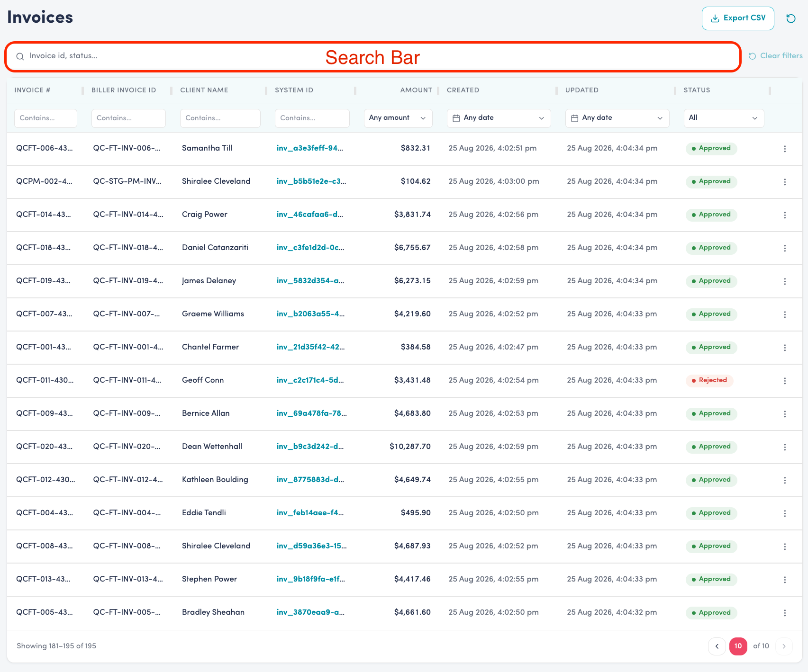Open system ID inv_c2c171c4-5d link
The width and height of the screenshot is (808, 672).
coord(310,380)
